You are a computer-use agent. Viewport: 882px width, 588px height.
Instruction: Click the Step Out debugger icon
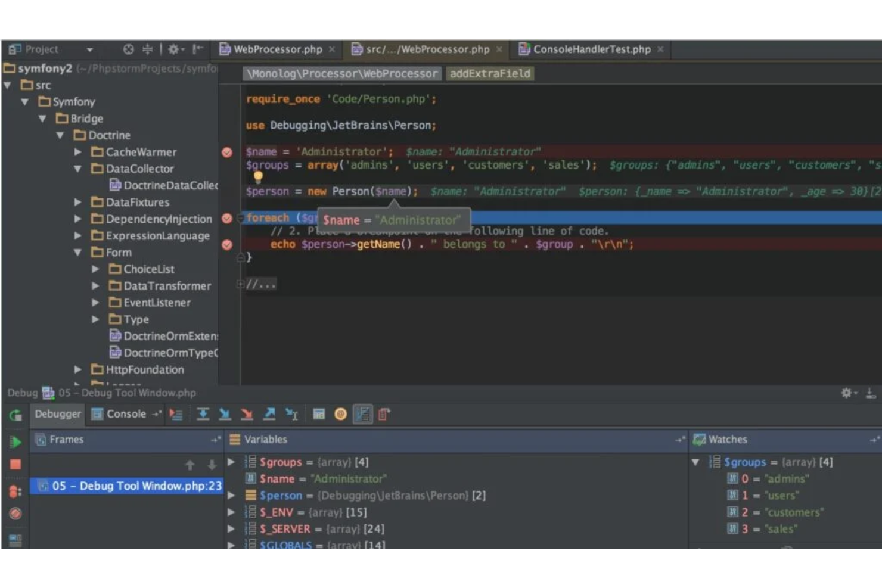tap(269, 414)
